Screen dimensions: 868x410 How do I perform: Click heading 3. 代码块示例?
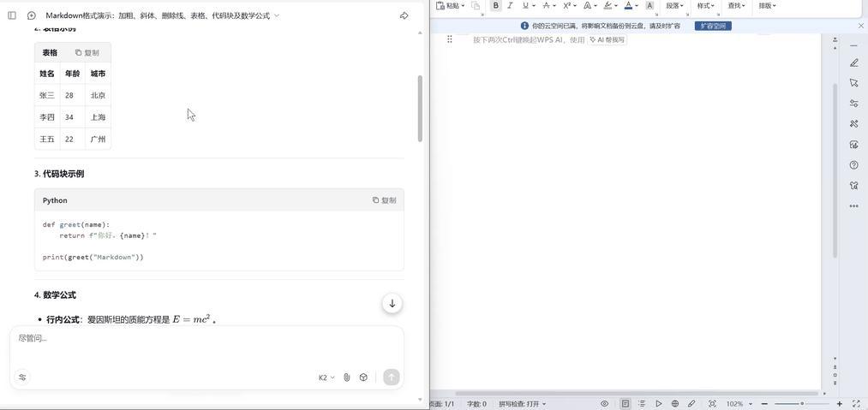[x=59, y=174]
